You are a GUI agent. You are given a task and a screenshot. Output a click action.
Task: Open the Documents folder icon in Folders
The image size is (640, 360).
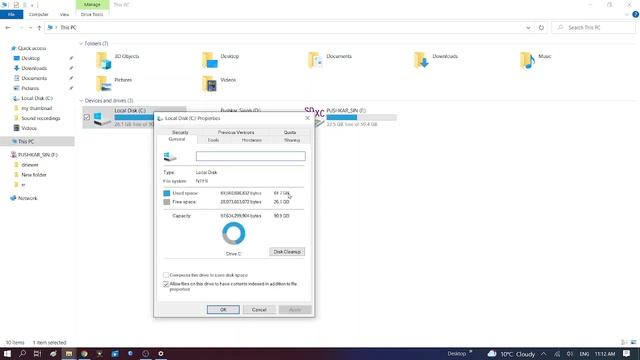(315, 60)
